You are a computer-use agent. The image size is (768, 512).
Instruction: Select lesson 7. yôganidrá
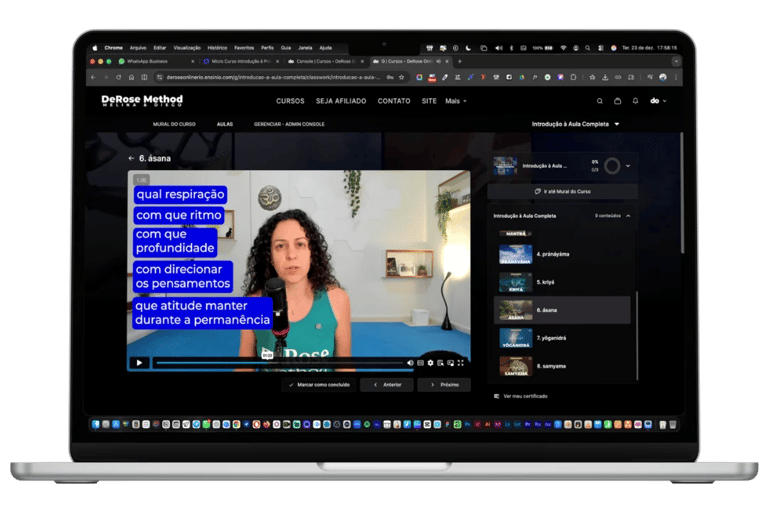[x=562, y=338]
